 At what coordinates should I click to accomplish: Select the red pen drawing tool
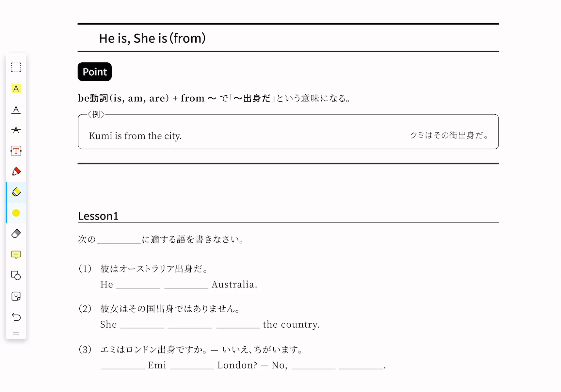[16, 171]
